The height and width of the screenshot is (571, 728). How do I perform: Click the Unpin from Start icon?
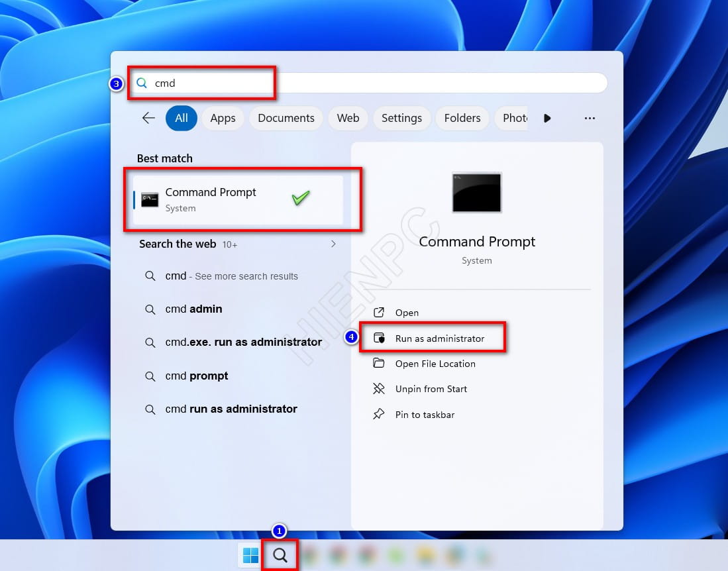(x=379, y=389)
